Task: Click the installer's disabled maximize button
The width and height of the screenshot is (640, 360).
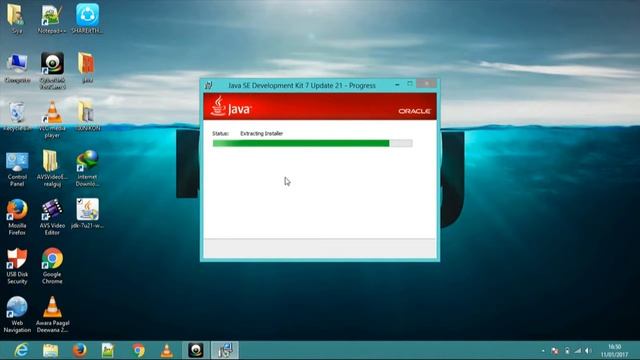Action: coord(410,84)
